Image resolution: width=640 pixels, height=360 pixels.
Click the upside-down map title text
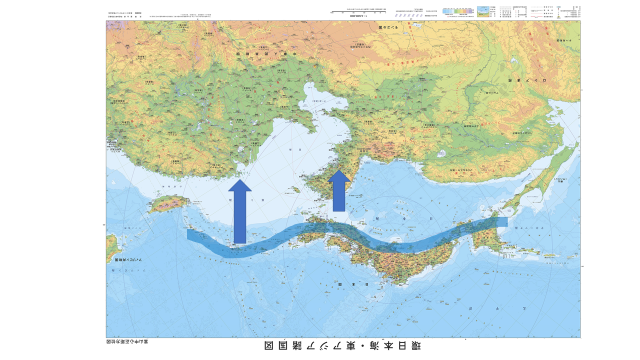343,346
